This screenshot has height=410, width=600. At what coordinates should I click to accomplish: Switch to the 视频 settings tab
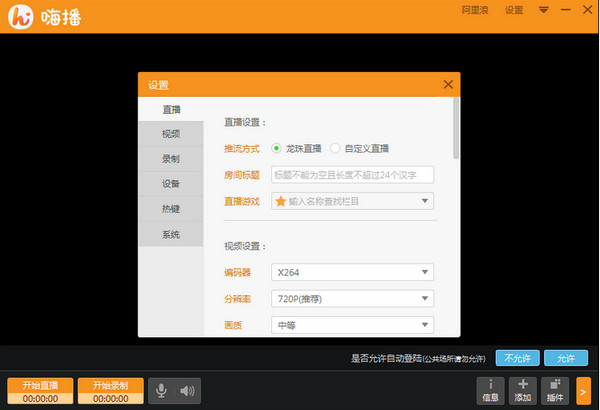pyautogui.click(x=171, y=134)
